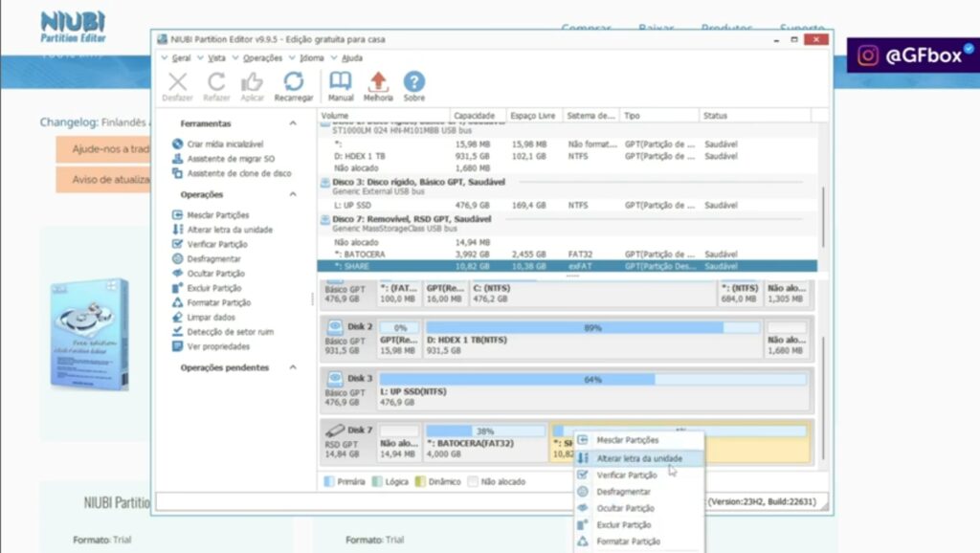This screenshot has width=980, height=553.
Task: Open the Idioma menu
Action: pos(312,58)
